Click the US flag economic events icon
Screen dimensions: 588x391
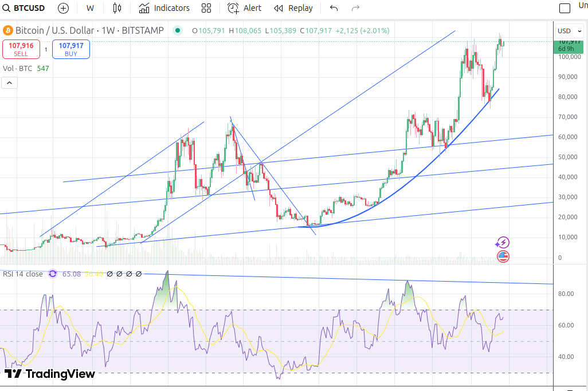point(503,256)
